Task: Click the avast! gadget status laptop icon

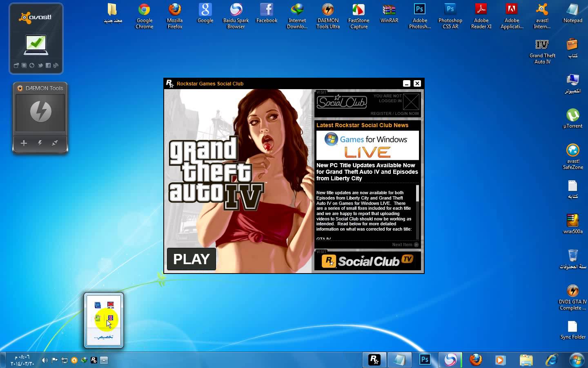Action: click(x=36, y=45)
